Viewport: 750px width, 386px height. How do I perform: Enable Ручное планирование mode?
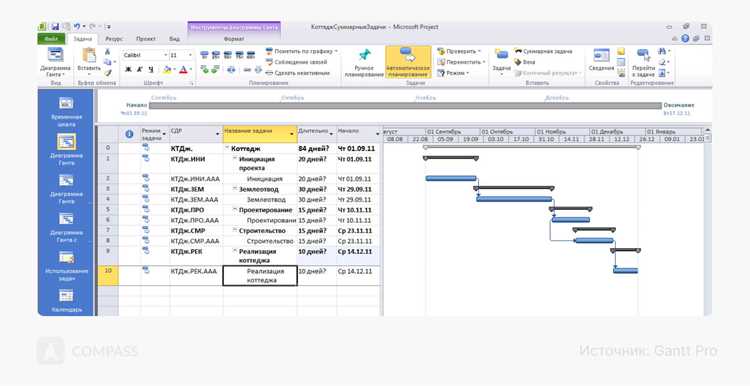click(x=364, y=62)
